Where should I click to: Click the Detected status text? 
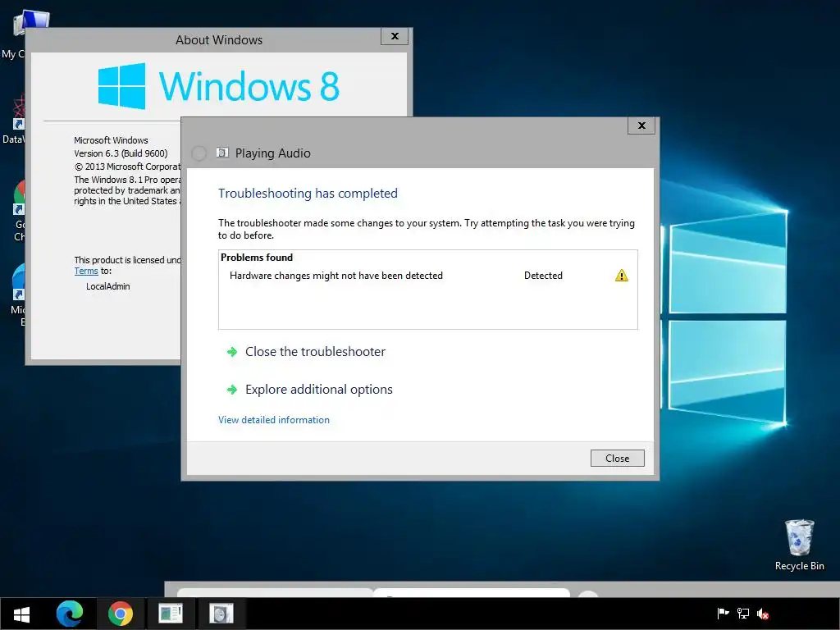click(543, 276)
